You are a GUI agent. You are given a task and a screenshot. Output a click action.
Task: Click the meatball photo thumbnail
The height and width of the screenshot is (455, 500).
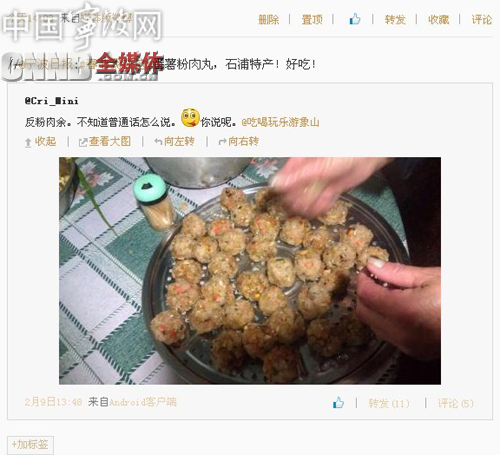click(250, 271)
